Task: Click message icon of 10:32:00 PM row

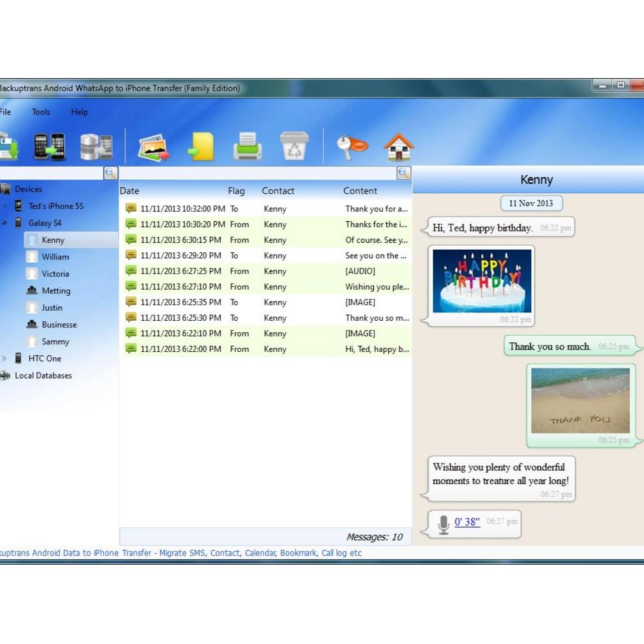Action: tap(131, 208)
